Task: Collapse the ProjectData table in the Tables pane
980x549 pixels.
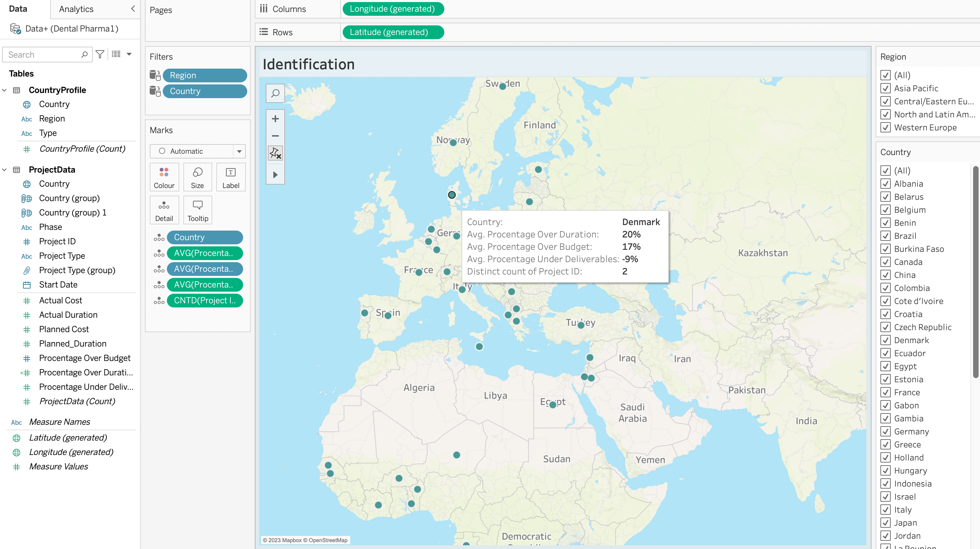Action: (x=4, y=170)
